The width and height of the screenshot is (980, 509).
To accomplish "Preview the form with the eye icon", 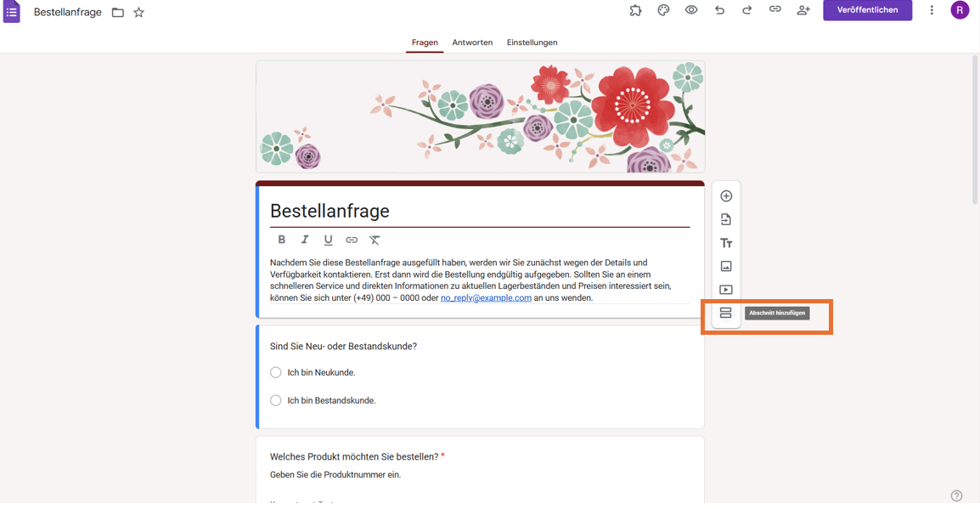I will point(690,10).
